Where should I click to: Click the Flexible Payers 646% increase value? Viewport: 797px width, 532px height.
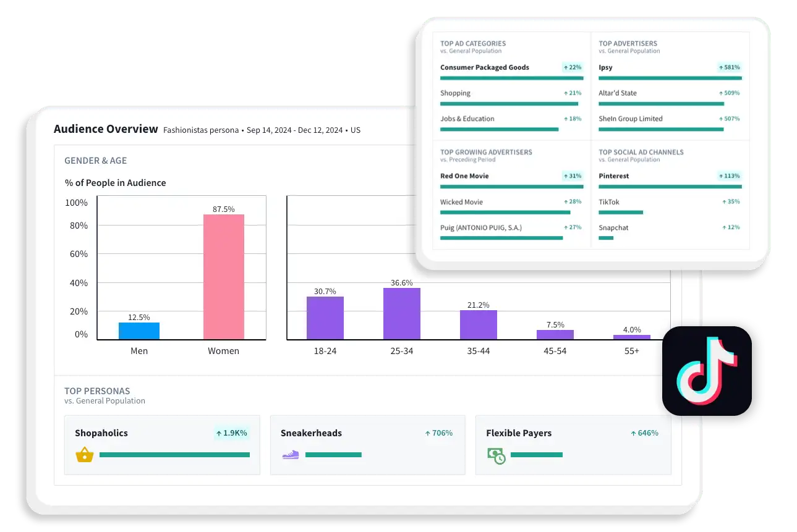click(644, 433)
